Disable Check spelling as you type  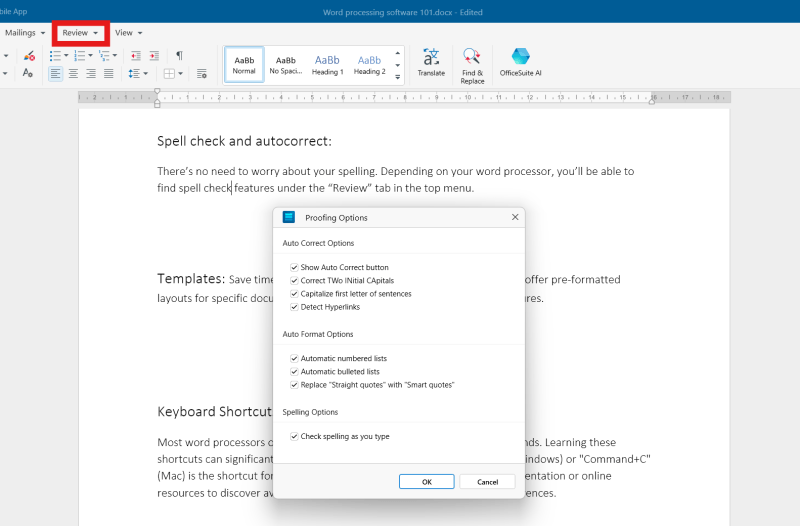click(x=294, y=436)
